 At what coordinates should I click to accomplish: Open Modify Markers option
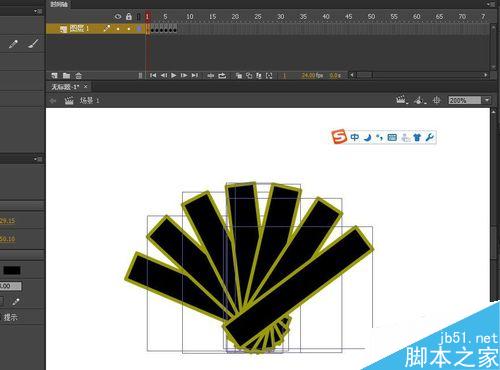(269, 76)
